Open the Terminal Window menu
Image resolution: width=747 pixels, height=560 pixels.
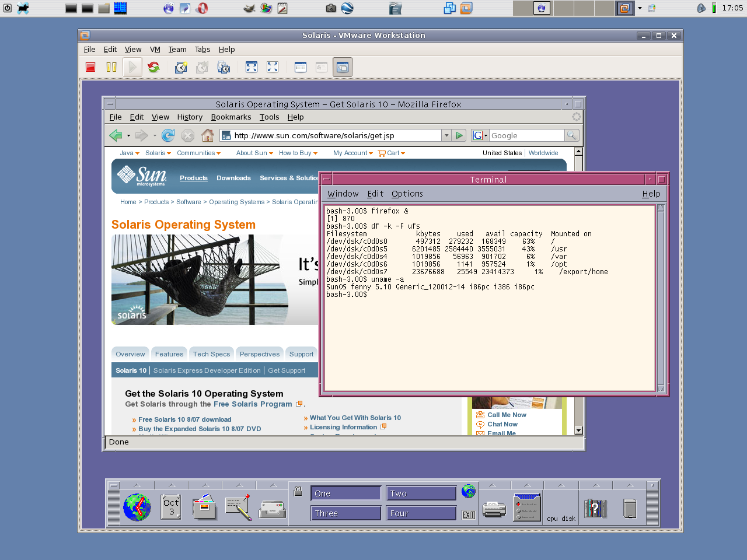coord(343,194)
